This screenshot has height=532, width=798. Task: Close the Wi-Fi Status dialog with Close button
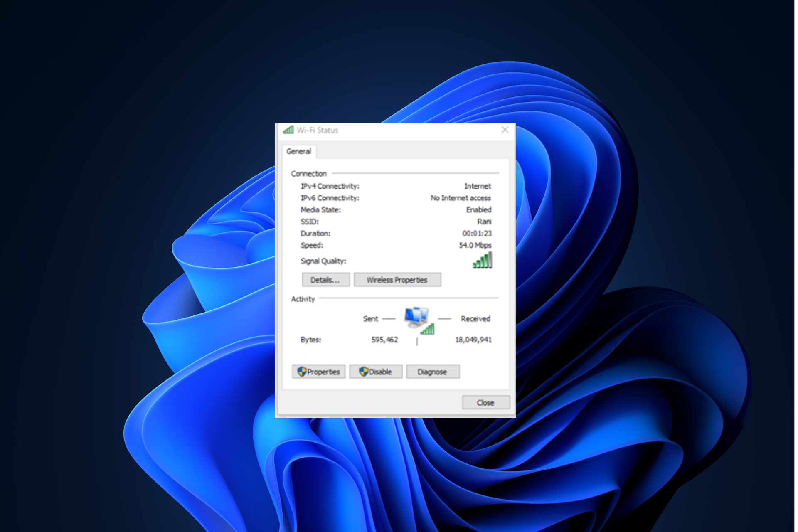[x=485, y=402]
